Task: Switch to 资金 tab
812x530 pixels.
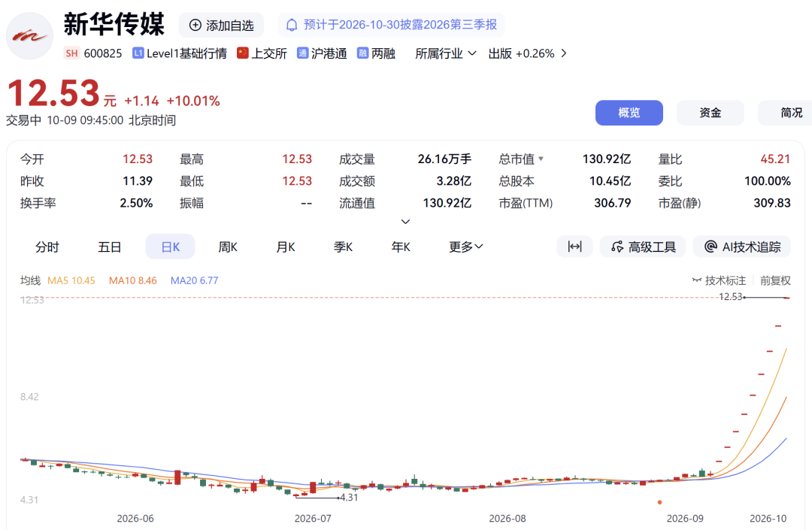Action: pyautogui.click(x=710, y=113)
